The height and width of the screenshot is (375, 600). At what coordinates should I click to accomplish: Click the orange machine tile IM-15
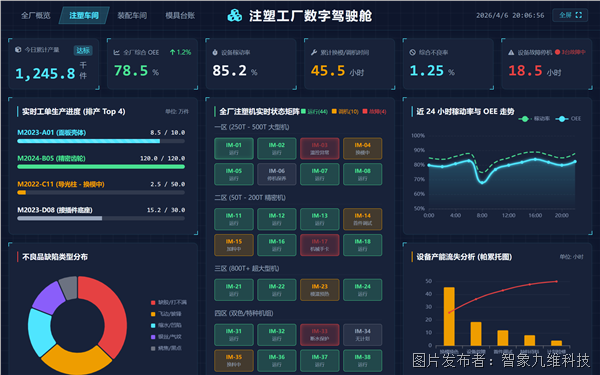234,245
